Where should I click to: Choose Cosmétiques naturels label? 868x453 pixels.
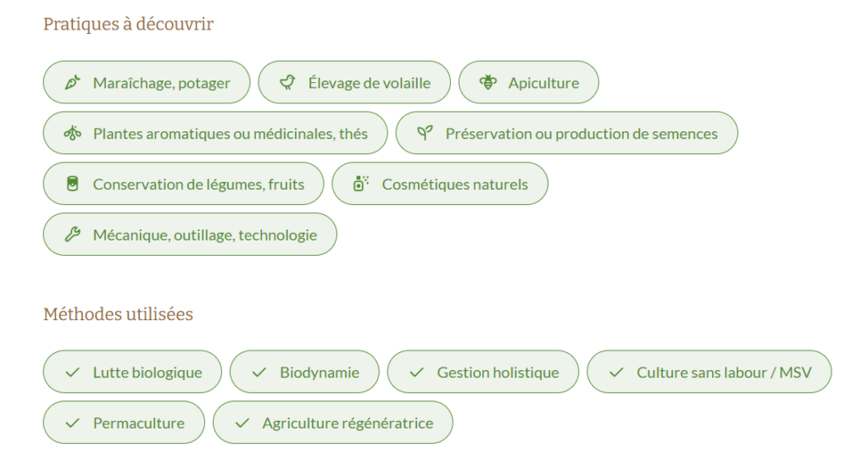point(455,185)
